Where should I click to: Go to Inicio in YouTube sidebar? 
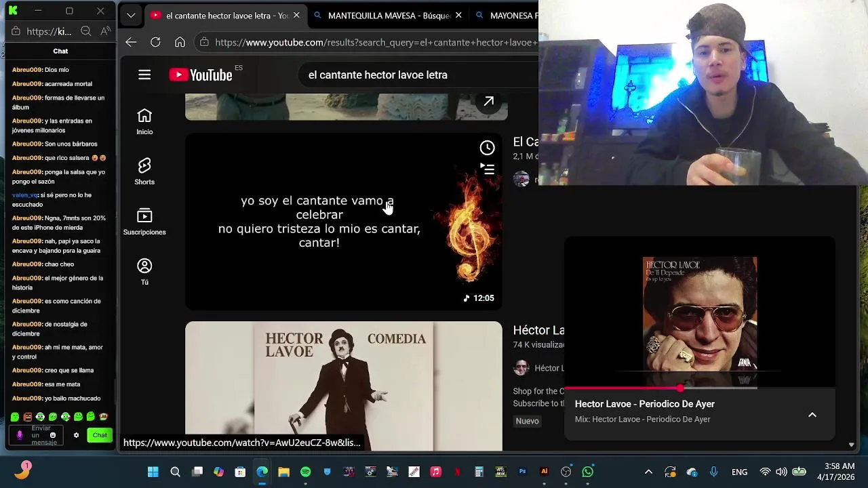coord(144,122)
